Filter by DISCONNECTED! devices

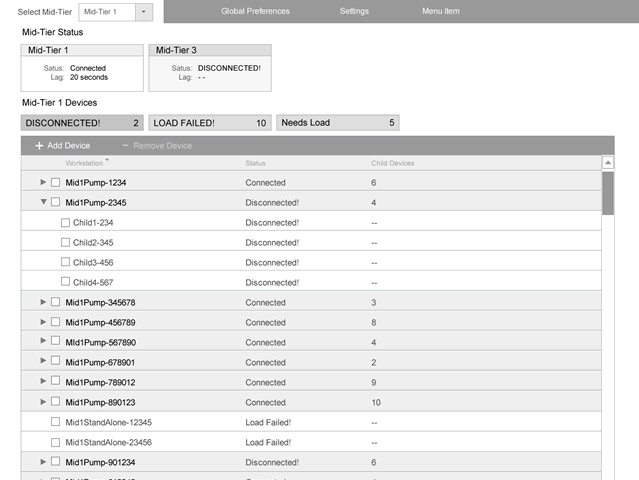coord(83,123)
